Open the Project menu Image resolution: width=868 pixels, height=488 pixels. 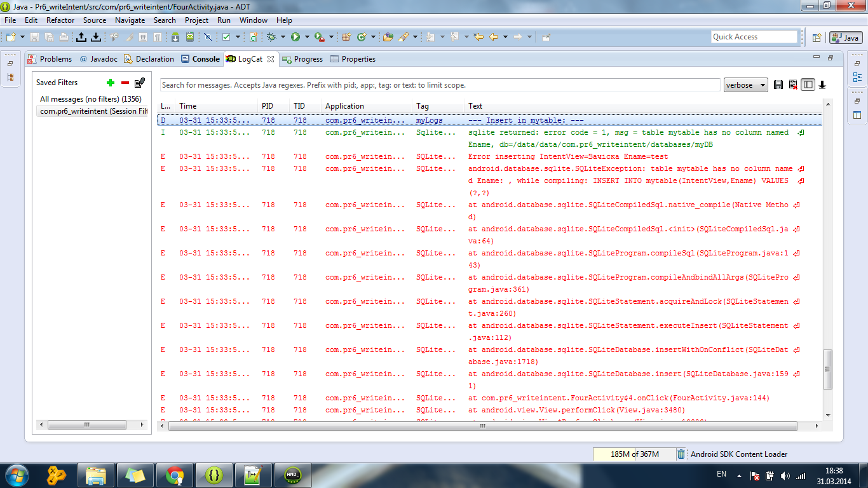tap(196, 20)
